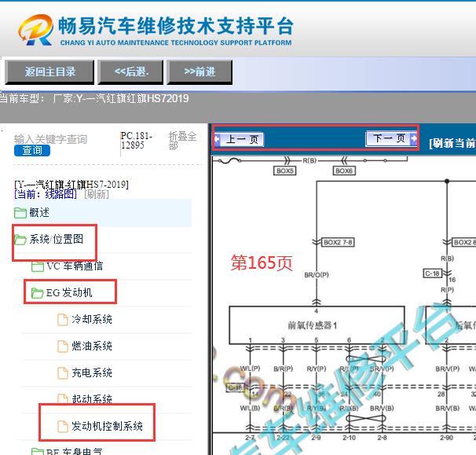Image resolution: width=476 pixels, height=455 pixels.
Task: Go back with <<后退 button
Action: 131,72
